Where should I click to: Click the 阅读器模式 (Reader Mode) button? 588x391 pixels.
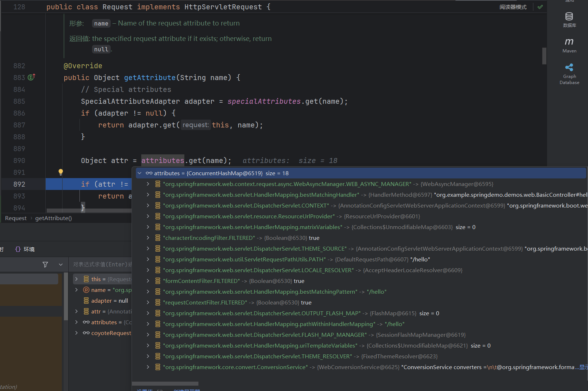pyautogui.click(x=513, y=7)
